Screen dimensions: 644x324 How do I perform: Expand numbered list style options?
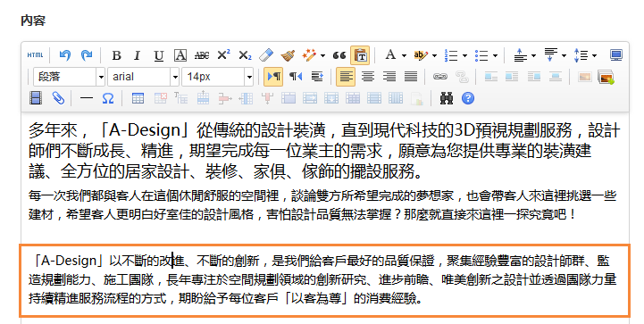(x=465, y=55)
